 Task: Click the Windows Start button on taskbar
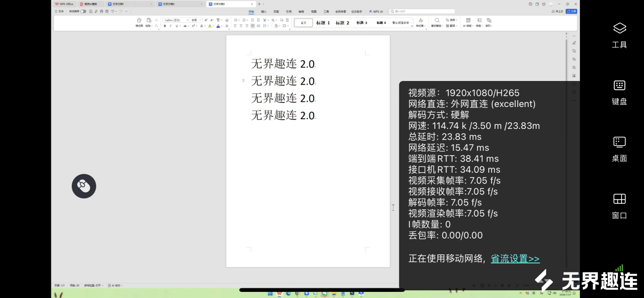tap(270, 293)
